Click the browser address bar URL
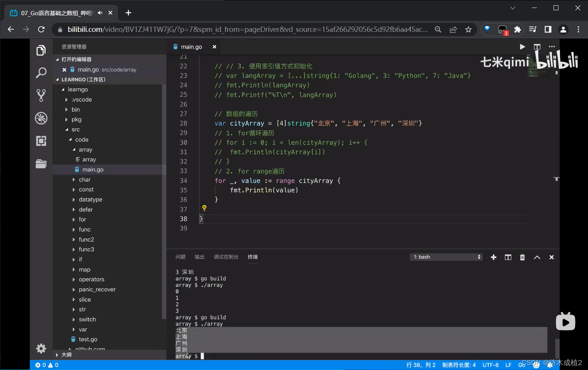Image resolution: width=588 pixels, height=370 pixels. pyautogui.click(x=248, y=29)
